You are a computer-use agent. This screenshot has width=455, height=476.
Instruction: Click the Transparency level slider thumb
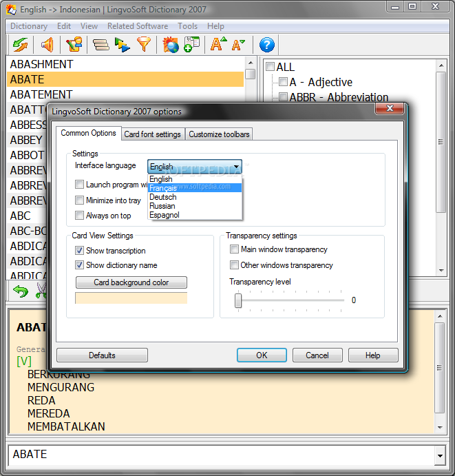click(238, 300)
